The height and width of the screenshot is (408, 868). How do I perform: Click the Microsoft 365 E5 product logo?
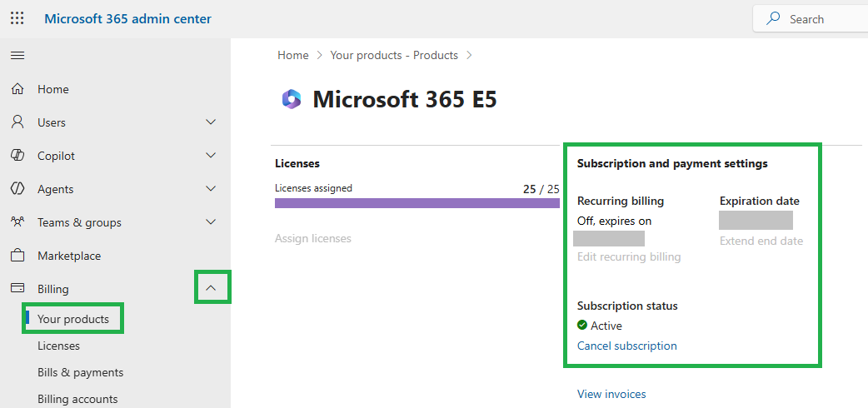292,99
